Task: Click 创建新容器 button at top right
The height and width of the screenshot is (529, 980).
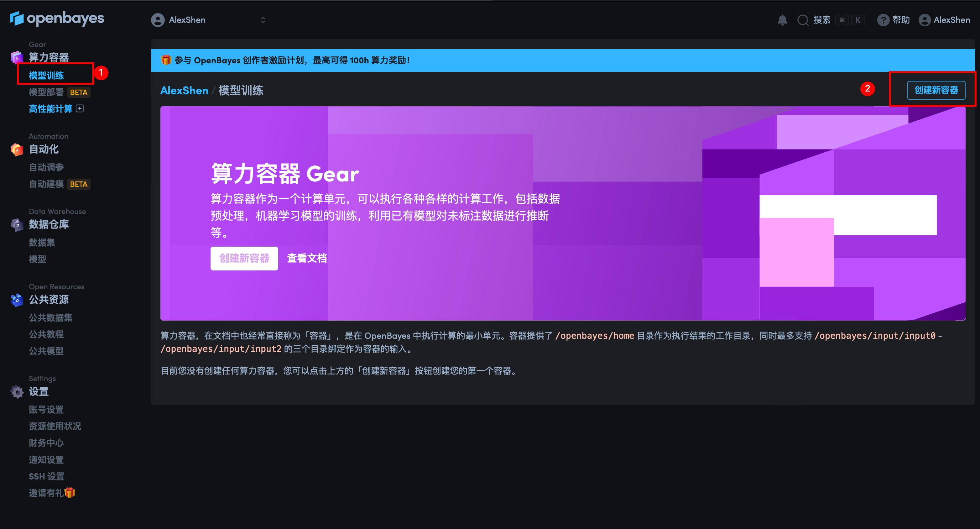Action: click(x=936, y=90)
